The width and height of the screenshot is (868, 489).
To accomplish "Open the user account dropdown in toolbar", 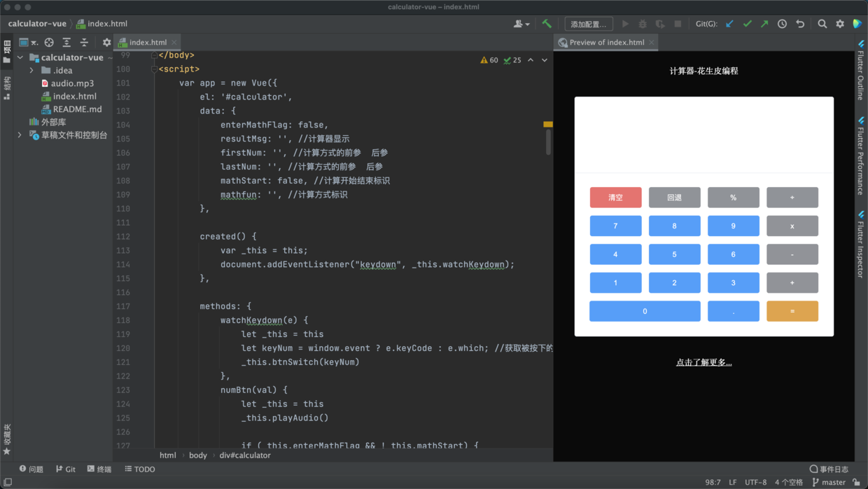I will coord(521,24).
